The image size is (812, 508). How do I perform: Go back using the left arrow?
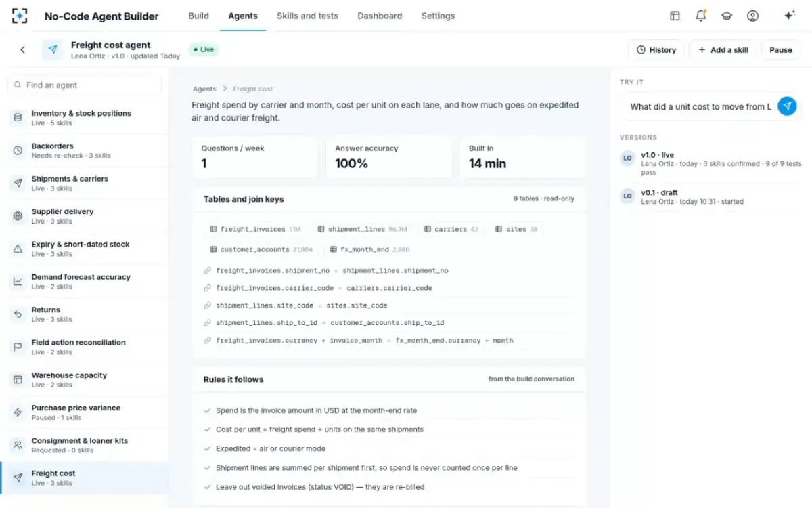pyautogui.click(x=22, y=49)
